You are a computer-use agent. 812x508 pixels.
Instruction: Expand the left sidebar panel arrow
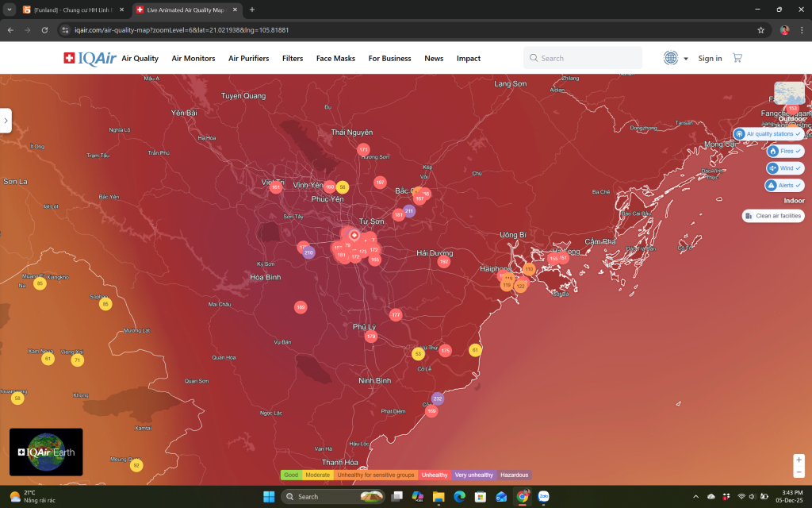[x=6, y=120]
